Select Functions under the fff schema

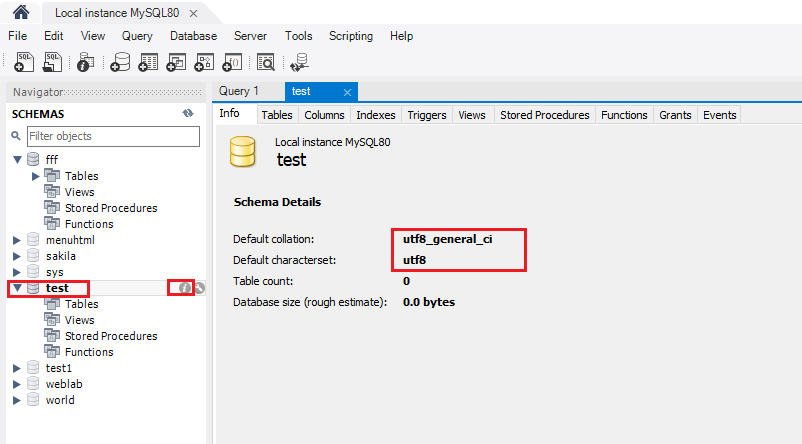(89, 224)
